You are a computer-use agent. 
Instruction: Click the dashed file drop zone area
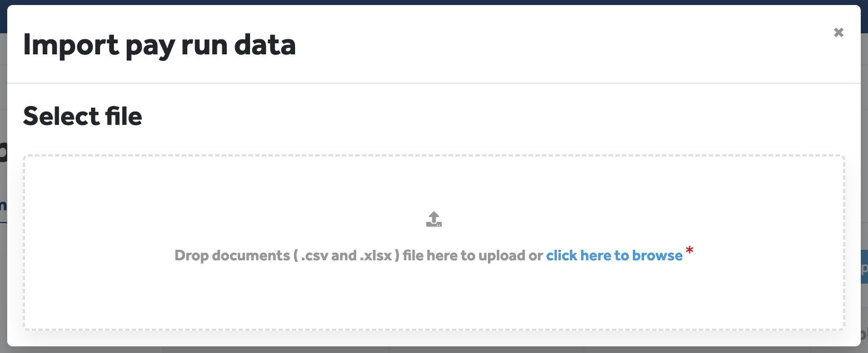click(433, 243)
